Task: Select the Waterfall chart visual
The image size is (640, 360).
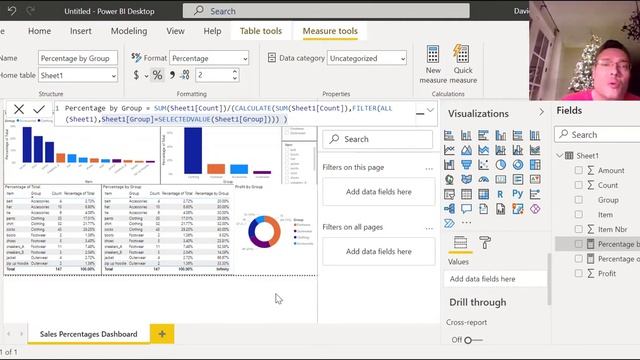Action: tap(449, 164)
